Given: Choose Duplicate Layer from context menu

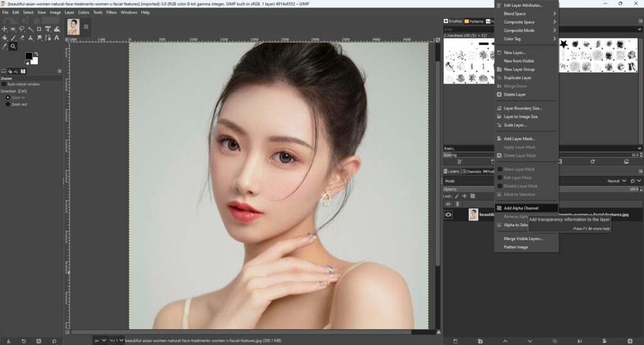Looking at the screenshot, I should (526, 77).
